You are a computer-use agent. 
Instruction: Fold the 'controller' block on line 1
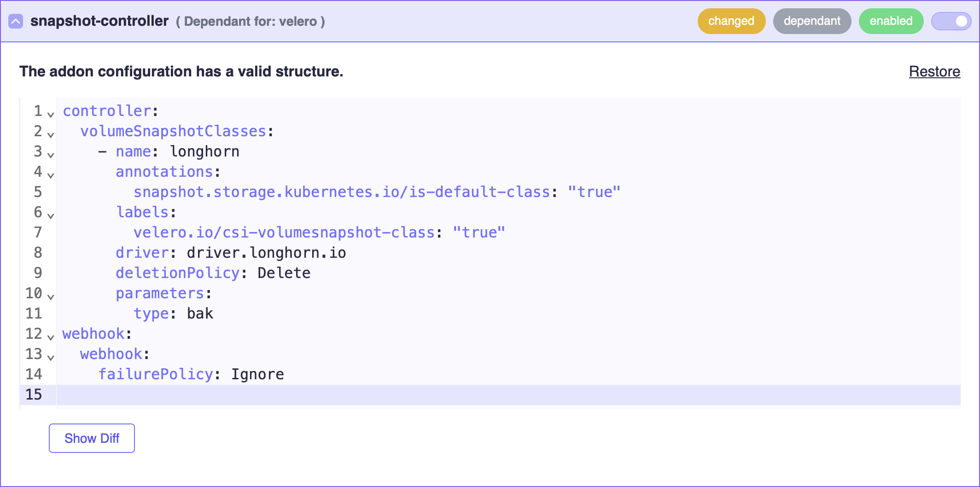point(51,114)
